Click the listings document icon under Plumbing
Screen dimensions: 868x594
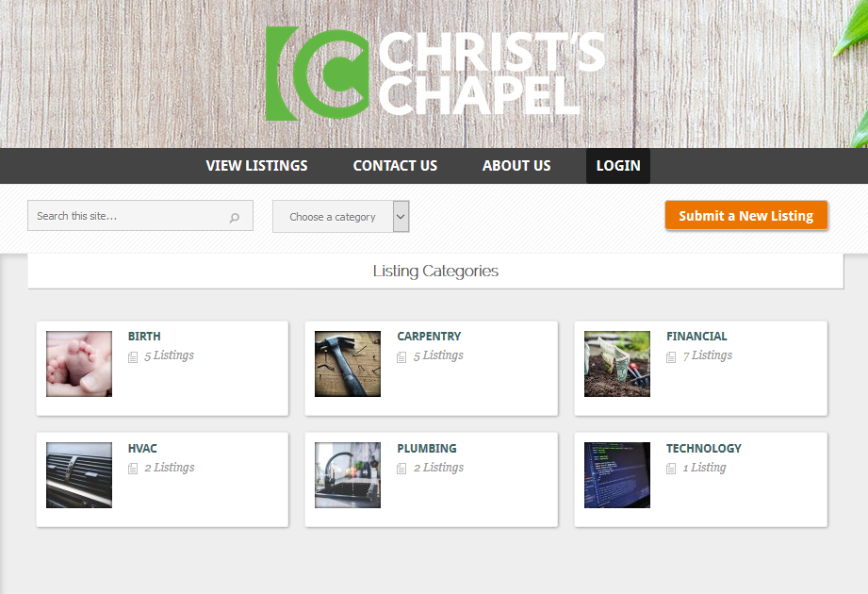point(401,469)
